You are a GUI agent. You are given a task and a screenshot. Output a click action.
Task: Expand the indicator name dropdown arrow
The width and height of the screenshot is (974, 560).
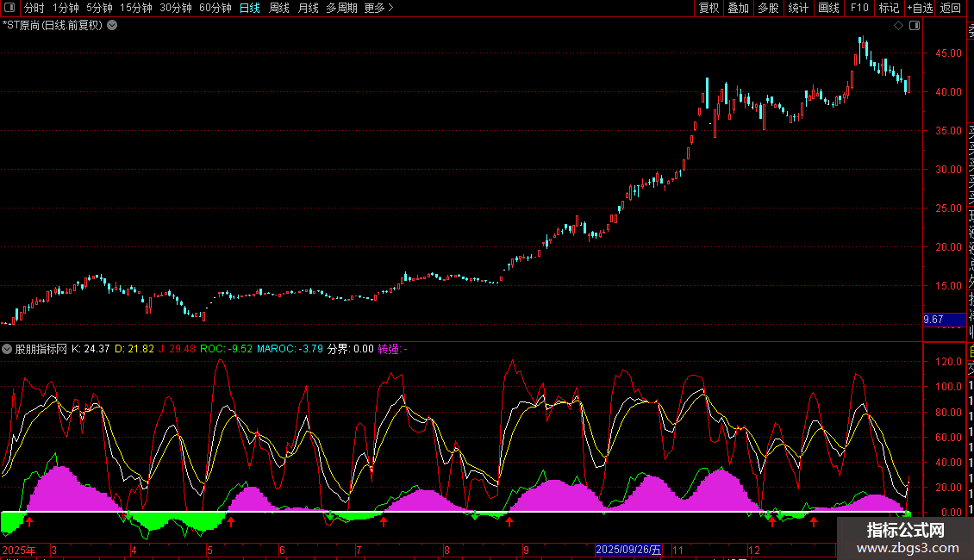[x=7, y=349]
